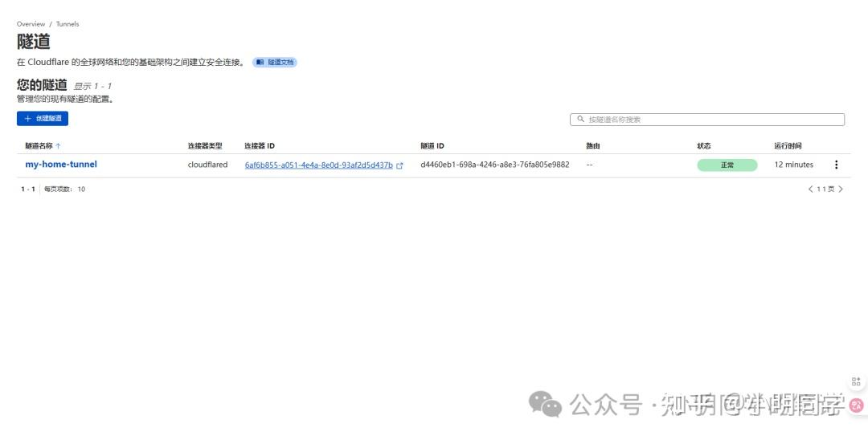Select tunnel ID d4460eb1 text

click(x=495, y=165)
